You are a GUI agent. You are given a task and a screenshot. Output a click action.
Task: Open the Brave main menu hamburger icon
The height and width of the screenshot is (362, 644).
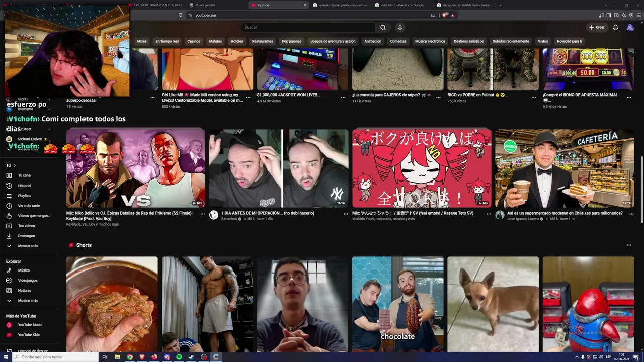(x=639, y=15)
